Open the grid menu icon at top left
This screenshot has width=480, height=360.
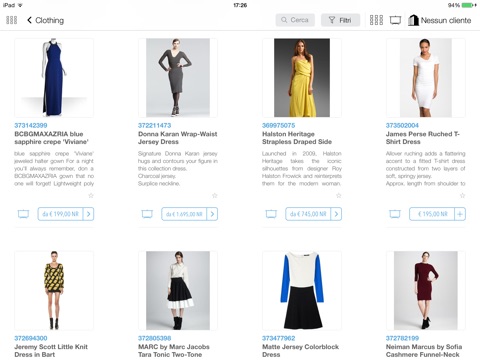pos(12,20)
